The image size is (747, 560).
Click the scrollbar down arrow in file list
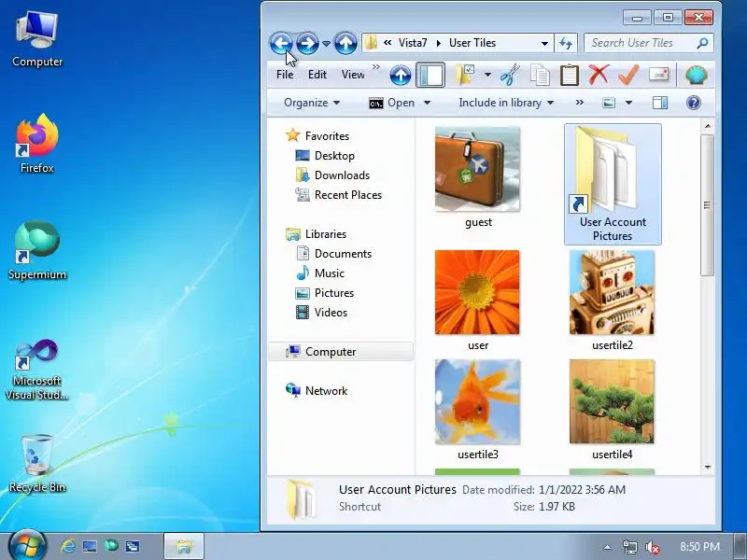click(708, 468)
